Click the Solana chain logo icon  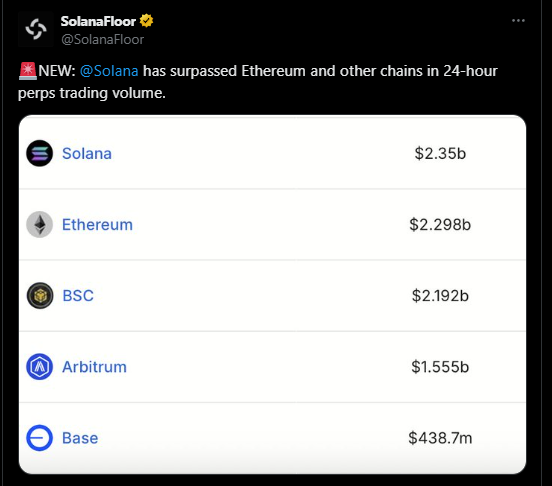(x=40, y=153)
